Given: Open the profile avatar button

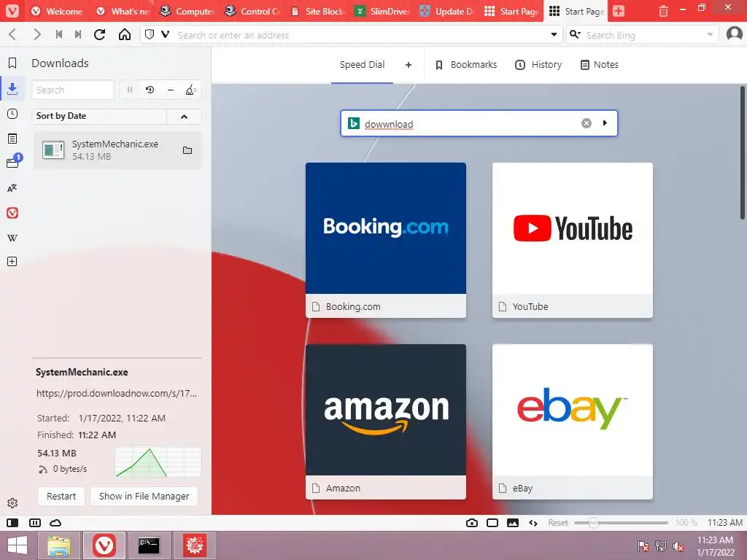Looking at the screenshot, I should coord(734,34).
